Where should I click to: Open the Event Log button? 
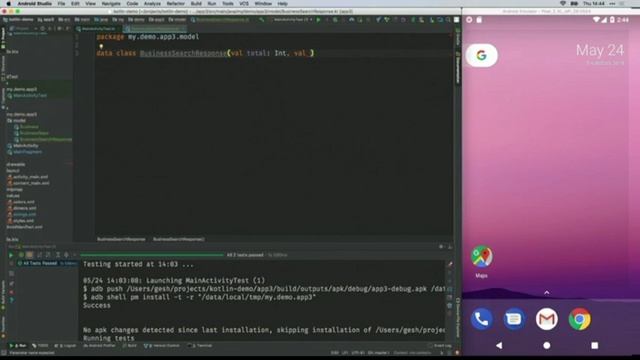(x=440, y=346)
